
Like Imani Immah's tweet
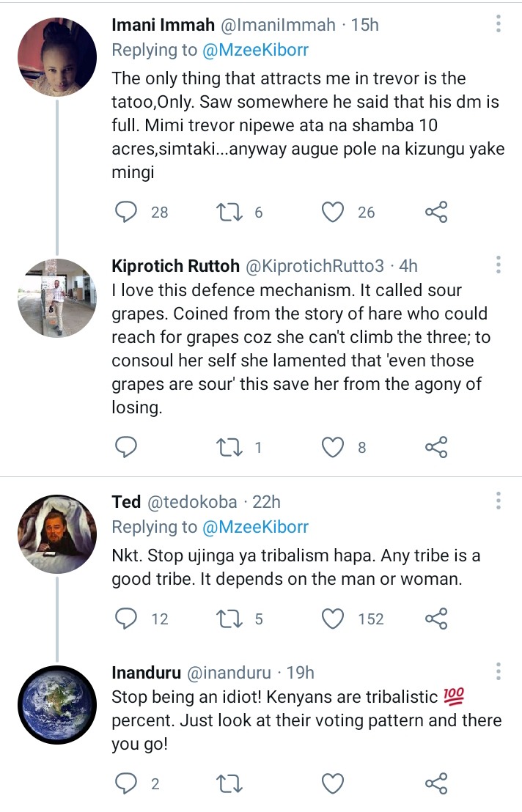pyautogui.click(x=332, y=212)
